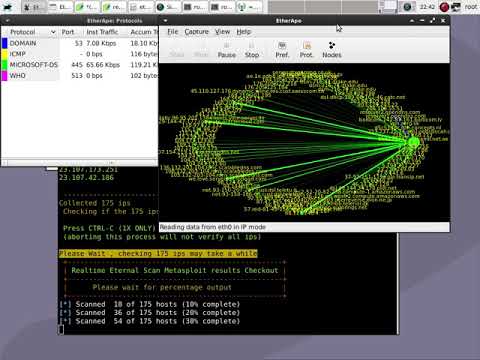Click port 445 cell

(x=77, y=65)
